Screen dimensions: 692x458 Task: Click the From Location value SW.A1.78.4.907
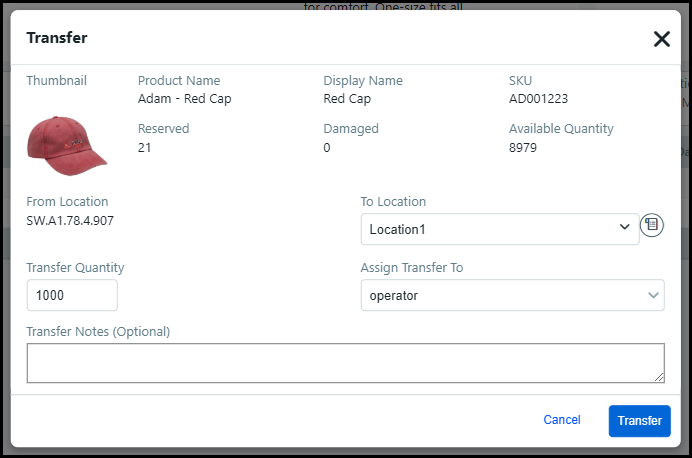70,220
